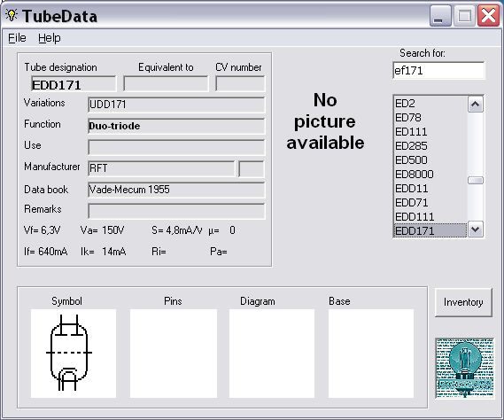Click the empty Diagram image box
This screenshot has width=504, height=420.
click(272, 354)
